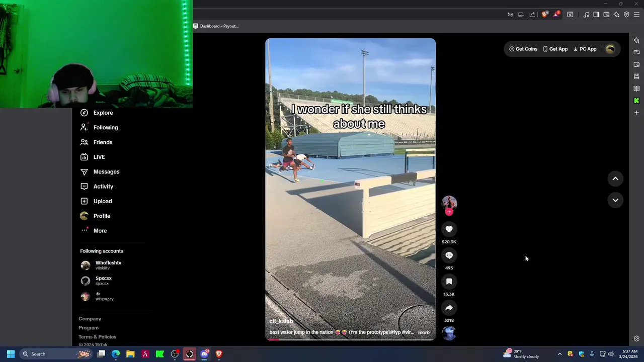Pause the playing TikTok video
Screen dimensions: 644x362
tap(350, 189)
